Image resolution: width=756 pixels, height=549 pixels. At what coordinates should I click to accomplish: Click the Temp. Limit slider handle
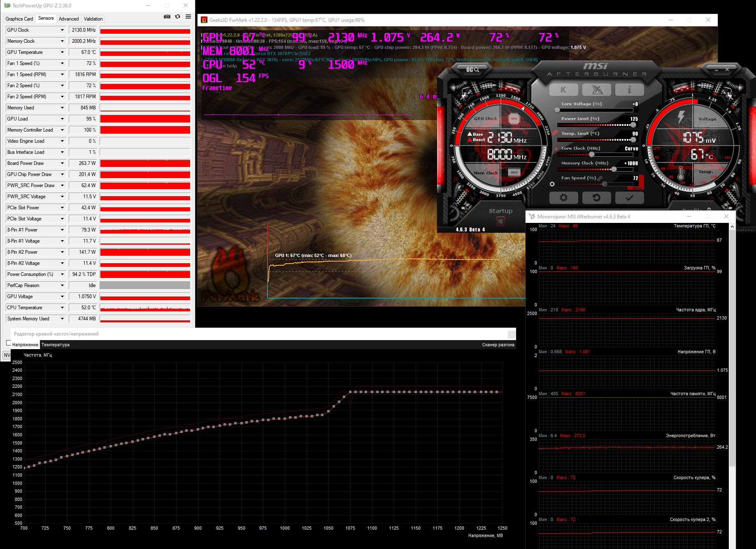click(633, 140)
